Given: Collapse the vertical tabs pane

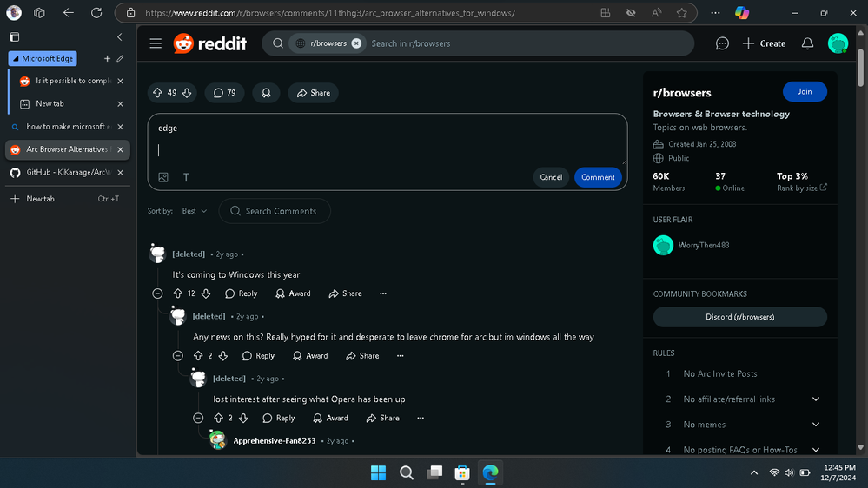Looking at the screenshot, I should pyautogui.click(x=120, y=37).
